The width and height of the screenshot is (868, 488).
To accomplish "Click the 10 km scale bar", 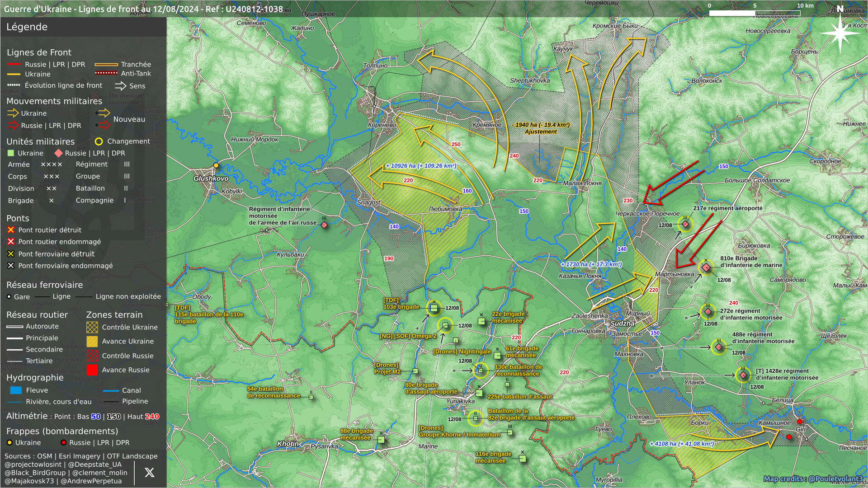I will pos(754,13).
